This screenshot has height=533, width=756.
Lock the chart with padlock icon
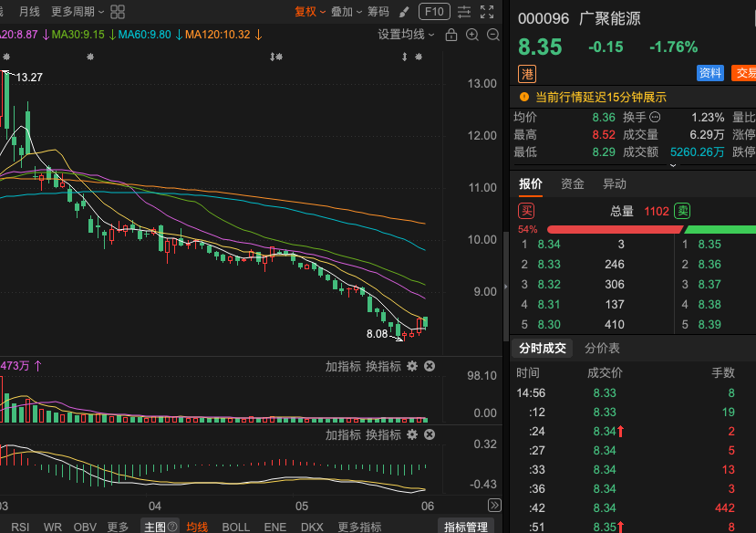click(451, 35)
